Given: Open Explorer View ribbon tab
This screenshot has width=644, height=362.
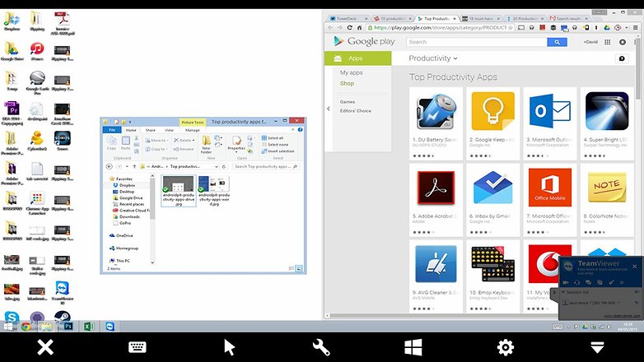Looking at the screenshot, I should (x=169, y=130).
